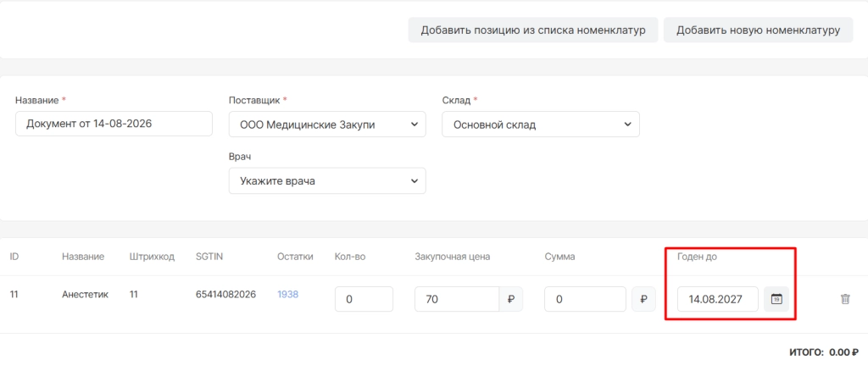Select SGTIN value 65414082026
Image resolution: width=868 pixels, height=371 pixels.
[x=225, y=294]
